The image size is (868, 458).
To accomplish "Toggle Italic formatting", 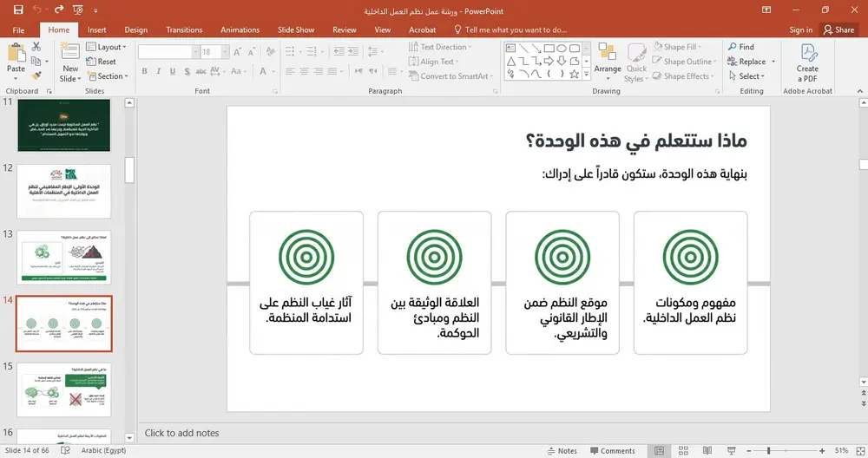I will click(x=158, y=71).
